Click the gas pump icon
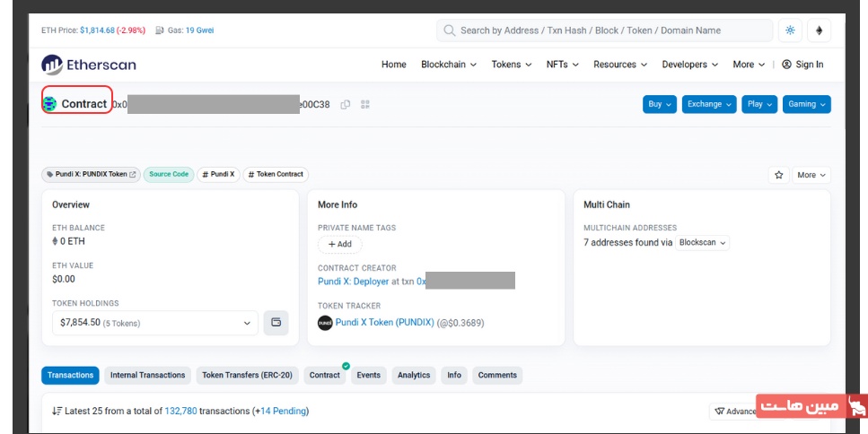Screen dimensions: 868x434 coord(160,30)
